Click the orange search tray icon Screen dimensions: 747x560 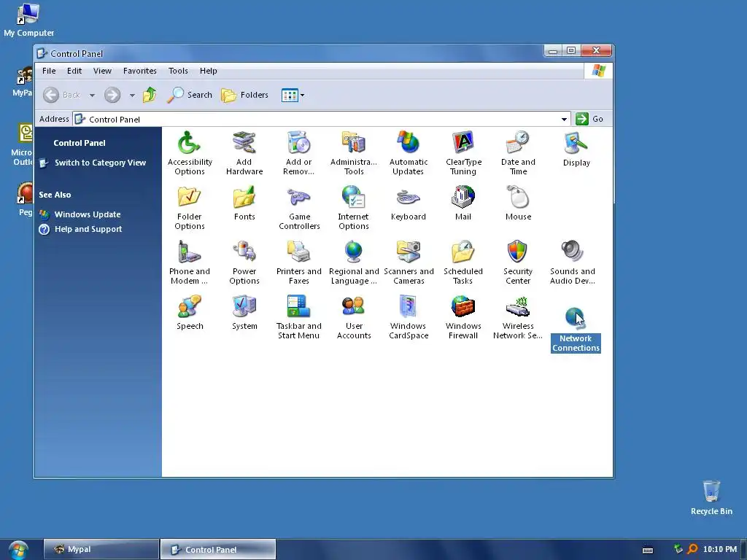point(692,549)
